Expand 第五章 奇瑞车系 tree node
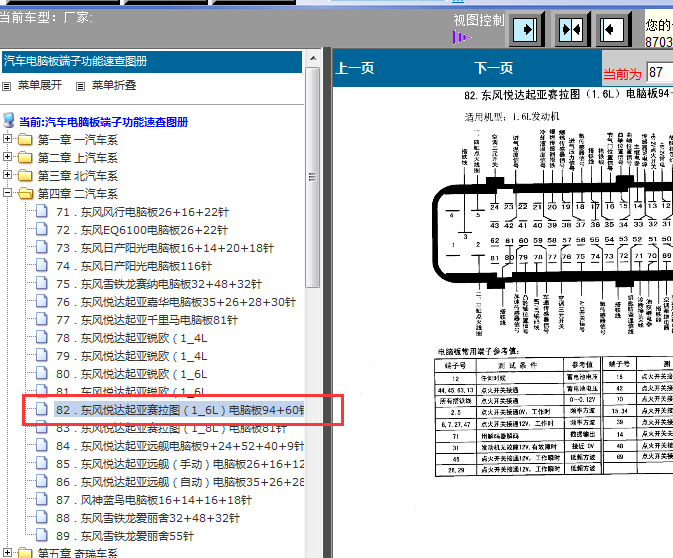This screenshot has width=673, height=558. [7, 552]
